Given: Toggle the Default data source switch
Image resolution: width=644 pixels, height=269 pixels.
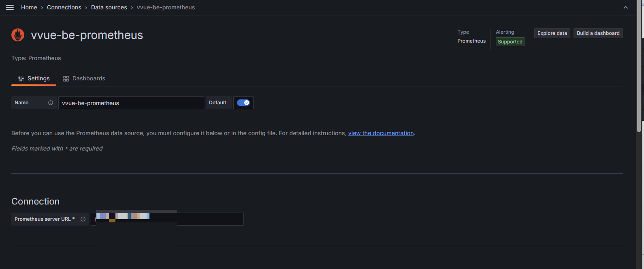Looking at the screenshot, I should point(243,103).
